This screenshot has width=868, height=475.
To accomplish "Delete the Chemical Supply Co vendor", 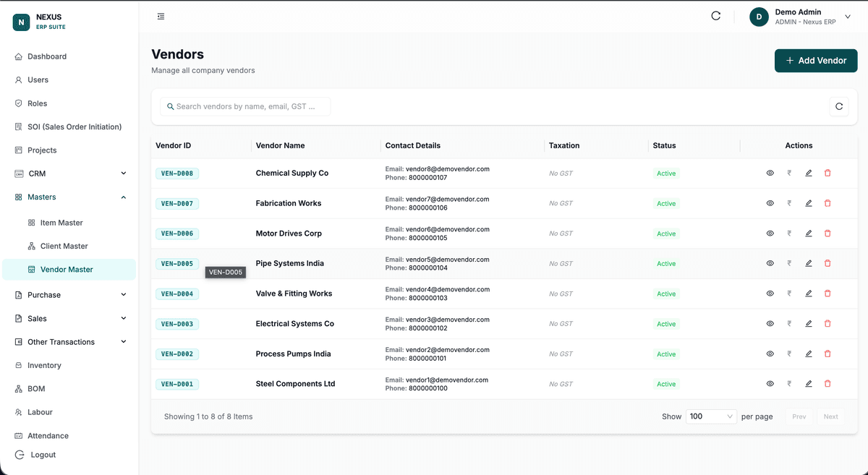I will (x=827, y=174).
